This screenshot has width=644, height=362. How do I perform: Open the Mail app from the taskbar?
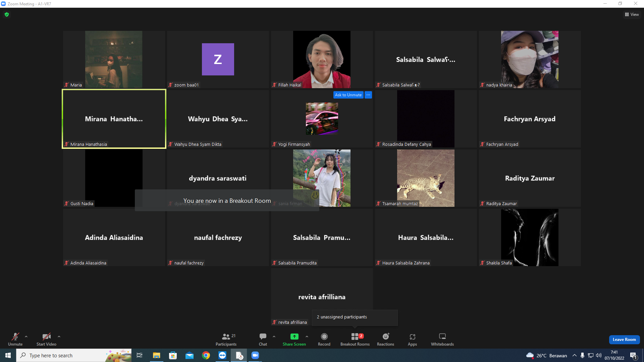(x=190, y=355)
